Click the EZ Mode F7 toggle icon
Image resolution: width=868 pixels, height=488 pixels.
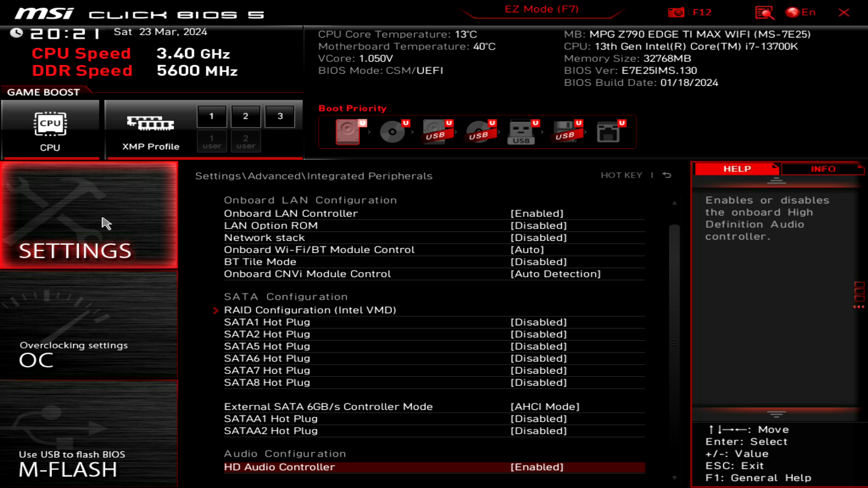coord(541,9)
